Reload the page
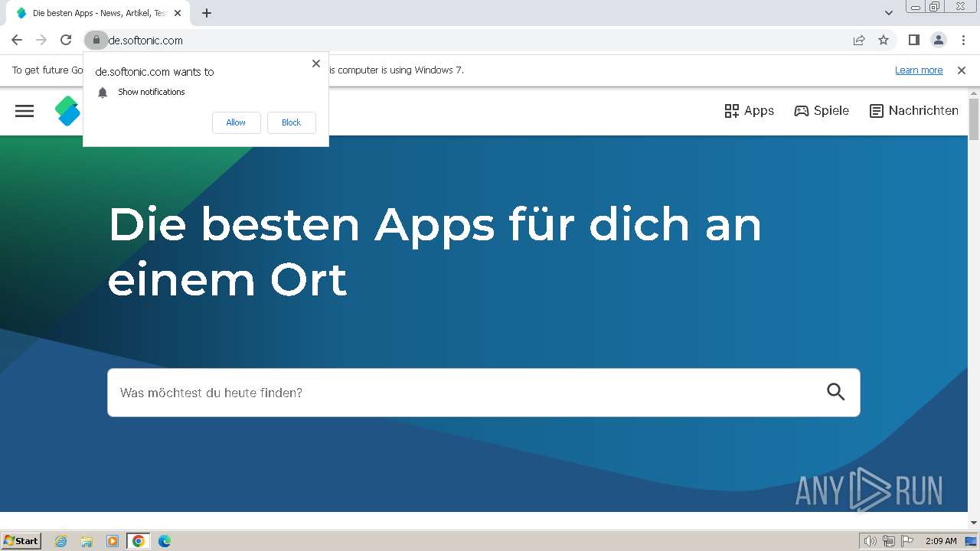 pyautogui.click(x=66, y=40)
